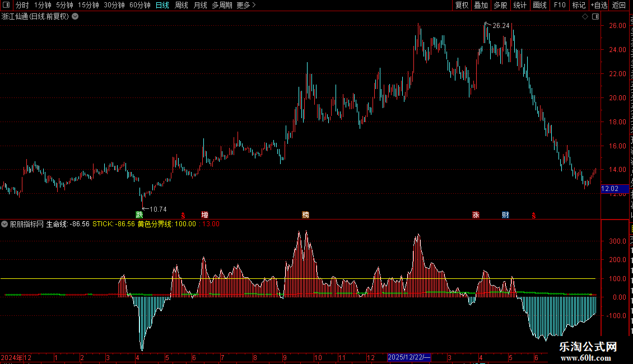Screen dimensions: 633x364
Task: Click the month 9 timeline tick
Action: coord(285,357)
